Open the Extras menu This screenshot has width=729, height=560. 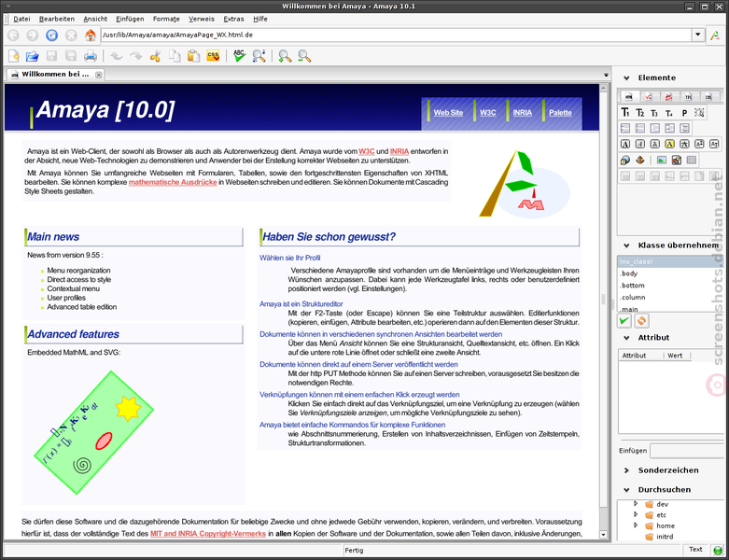point(233,19)
